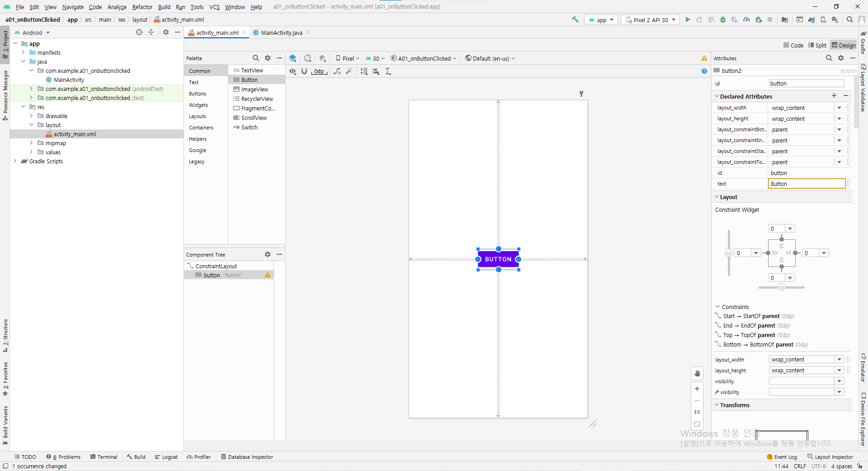868x471 pixels.
Task: Open the SDK Manager icon
Action: click(835, 19)
